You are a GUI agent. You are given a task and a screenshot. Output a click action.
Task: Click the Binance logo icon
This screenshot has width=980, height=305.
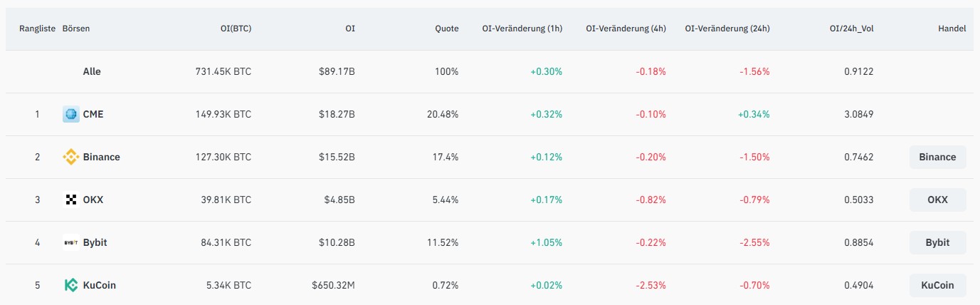[x=71, y=157]
